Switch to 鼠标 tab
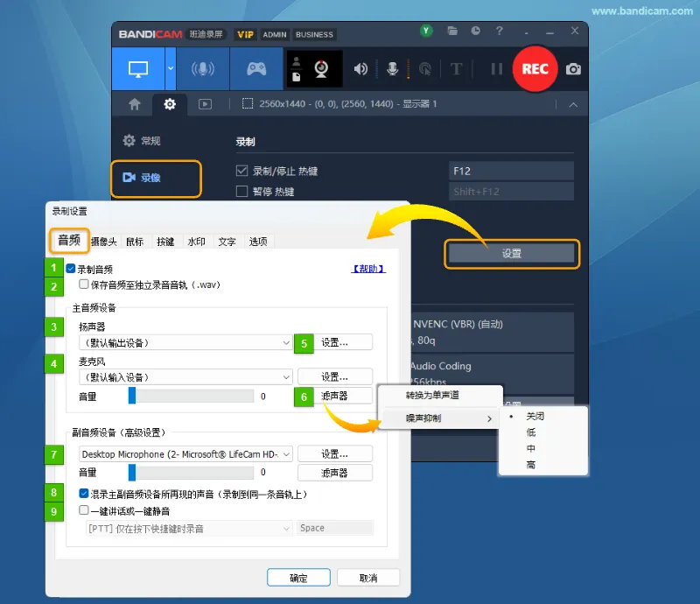This screenshot has width=700, height=604. click(x=135, y=242)
